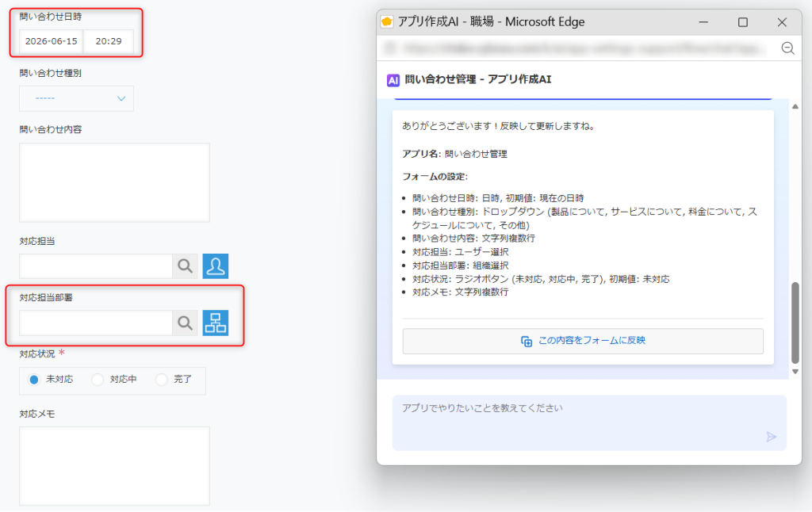Click the 問い合わせ管理 - アプリ作成AI heading

pyautogui.click(x=478, y=80)
